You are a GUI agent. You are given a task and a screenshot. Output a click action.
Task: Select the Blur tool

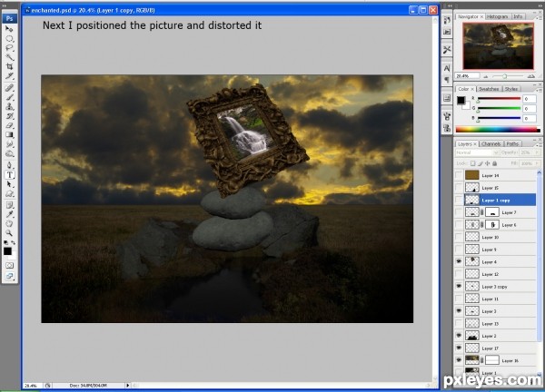[x=9, y=144]
